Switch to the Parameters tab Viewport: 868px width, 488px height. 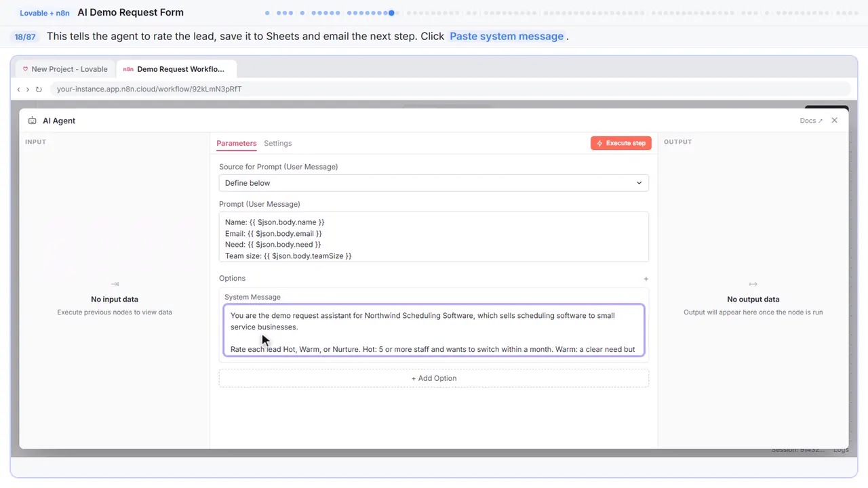click(237, 144)
